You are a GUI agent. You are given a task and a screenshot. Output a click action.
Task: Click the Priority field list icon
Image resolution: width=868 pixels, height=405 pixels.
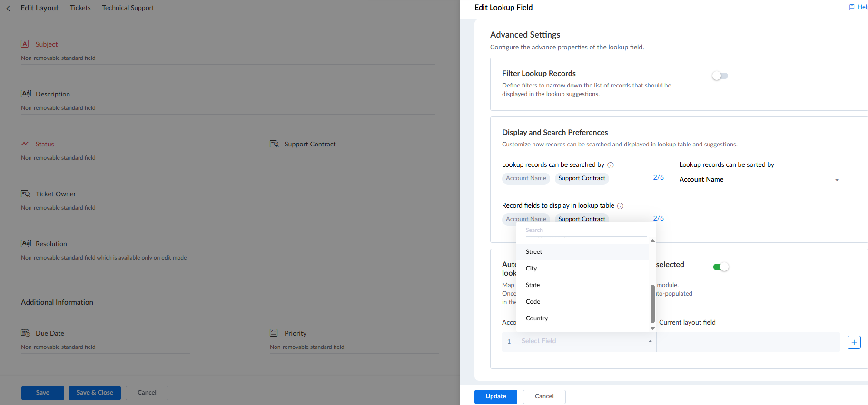click(x=274, y=333)
